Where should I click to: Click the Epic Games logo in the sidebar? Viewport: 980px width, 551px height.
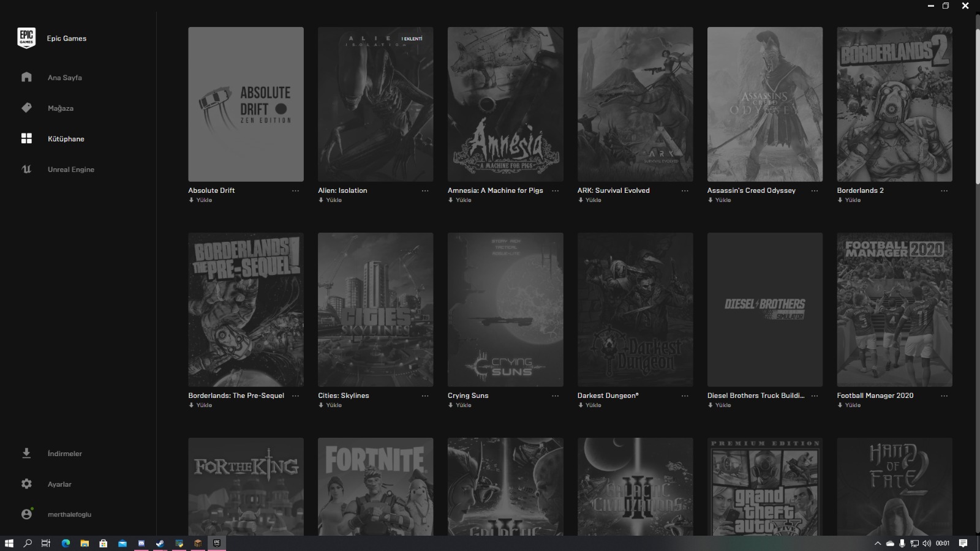pos(26,38)
